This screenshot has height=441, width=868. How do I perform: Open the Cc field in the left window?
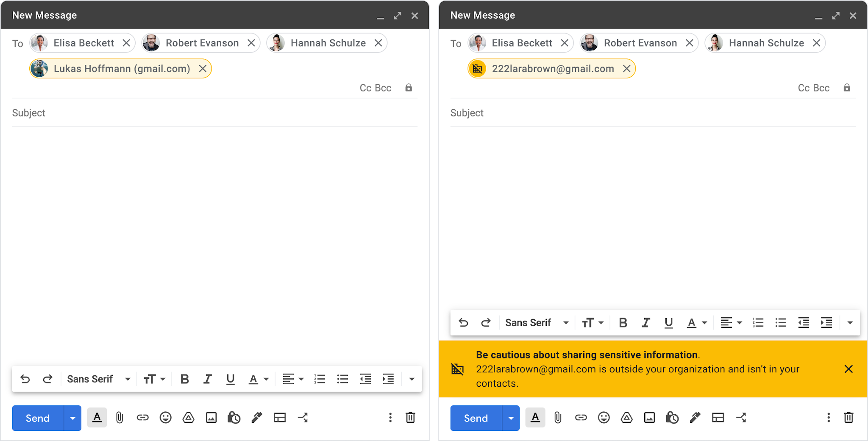365,88
